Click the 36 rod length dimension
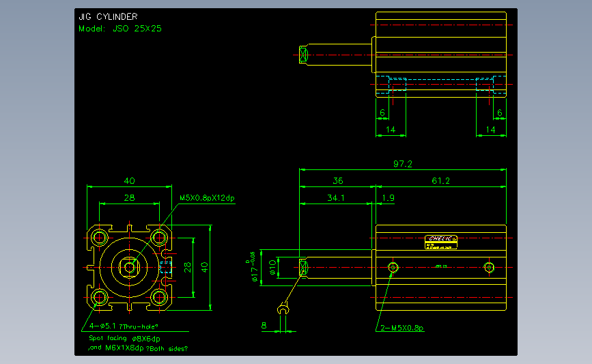 [338, 181]
